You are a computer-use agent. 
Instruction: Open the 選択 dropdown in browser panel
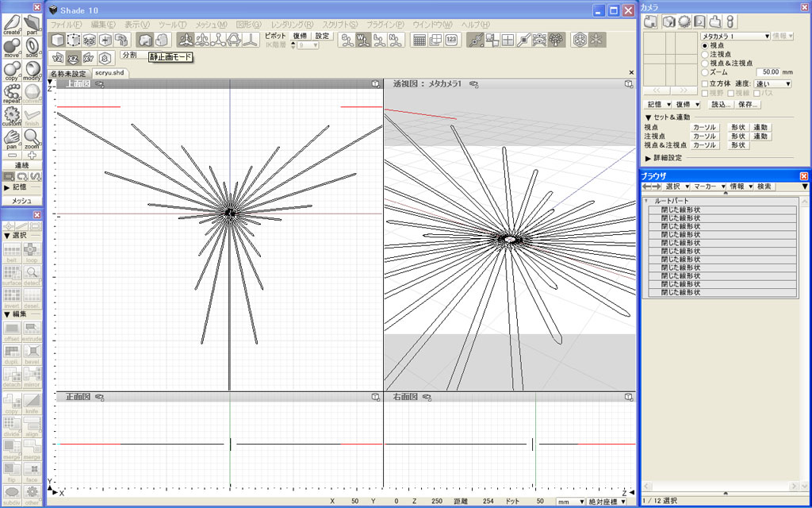[676, 187]
